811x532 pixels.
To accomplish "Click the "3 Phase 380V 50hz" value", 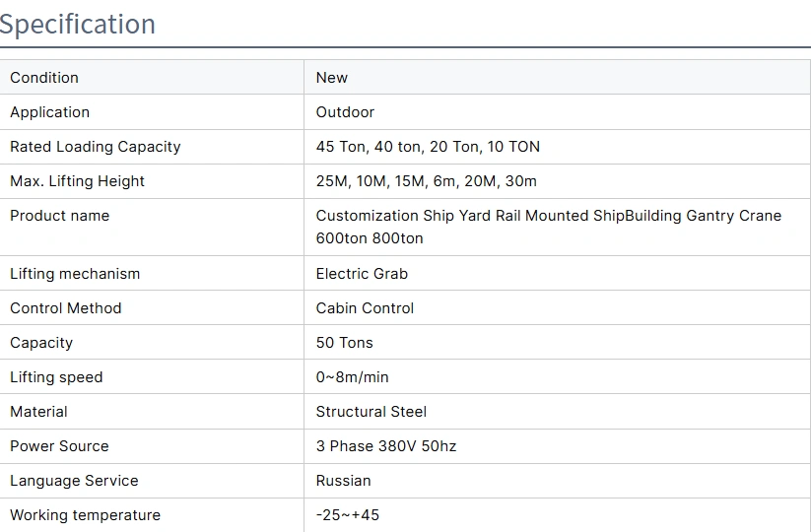I will (x=386, y=446).
